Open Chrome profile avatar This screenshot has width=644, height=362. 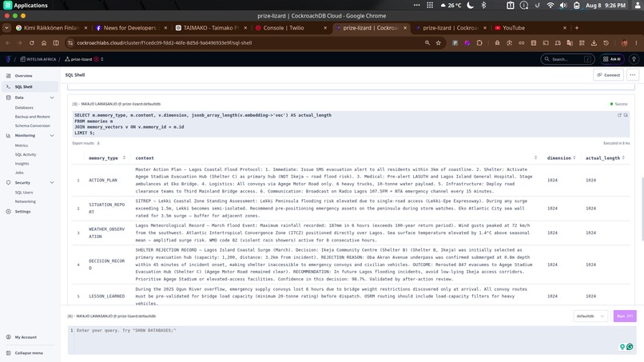pyautogui.click(x=624, y=42)
